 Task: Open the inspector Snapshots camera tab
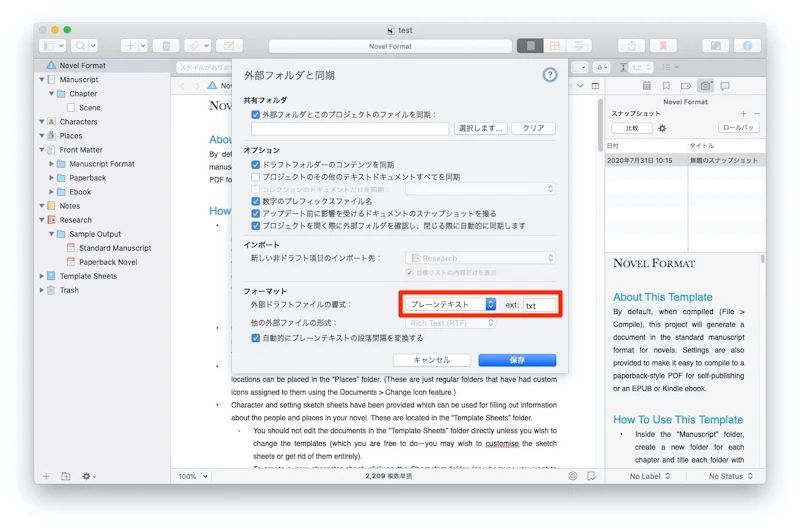(x=705, y=86)
